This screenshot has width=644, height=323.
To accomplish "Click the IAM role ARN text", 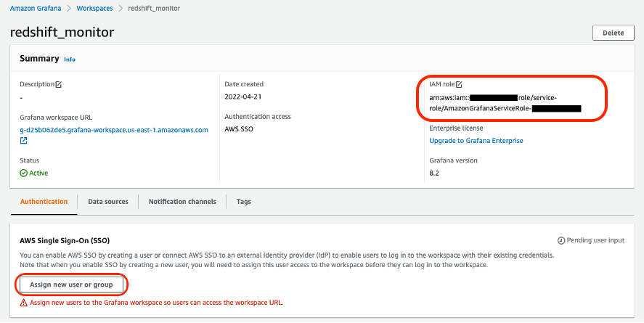I will point(505,103).
